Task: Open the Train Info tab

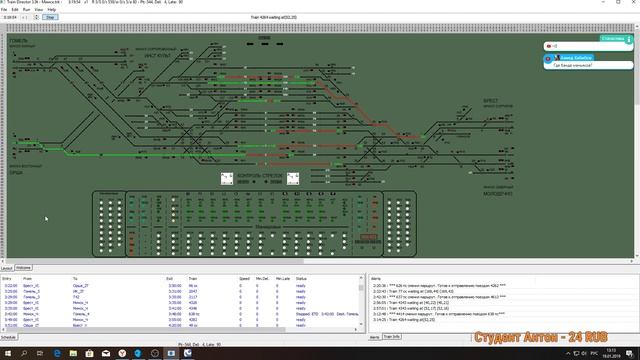Action: pyautogui.click(x=391, y=337)
